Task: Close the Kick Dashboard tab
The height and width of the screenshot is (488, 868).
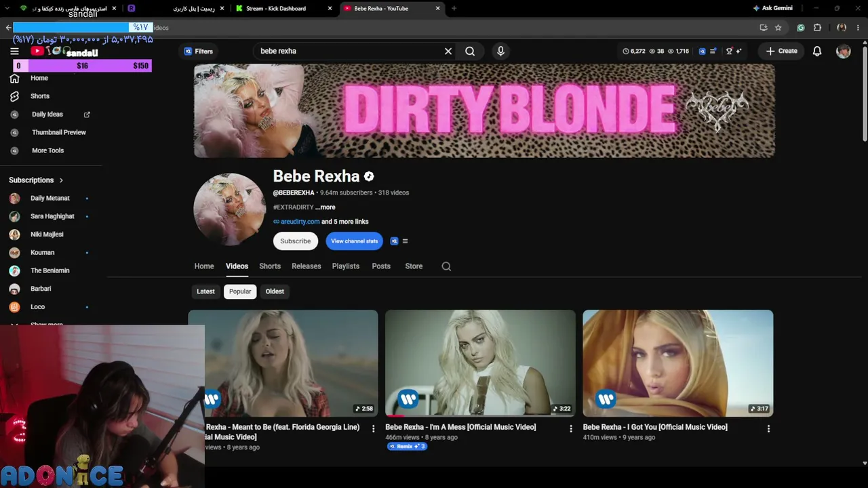Action: [x=330, y=8]
